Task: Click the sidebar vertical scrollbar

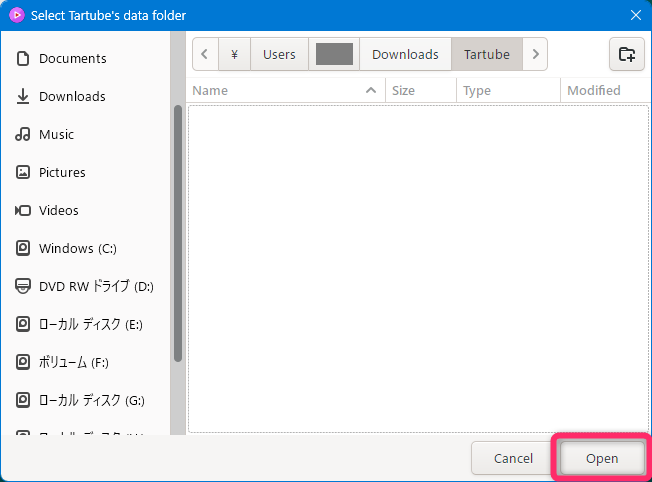Action: (178, 230)
